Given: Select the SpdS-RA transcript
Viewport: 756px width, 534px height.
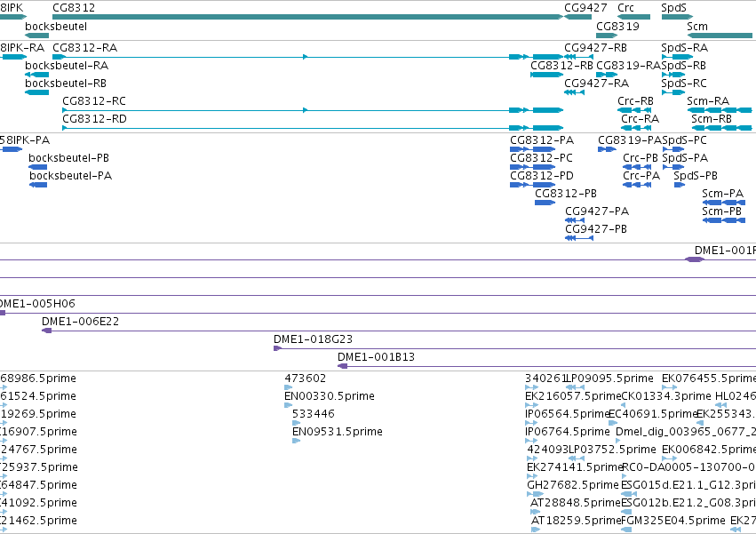Looking at the screenshot, I should (x=685, y=48).
